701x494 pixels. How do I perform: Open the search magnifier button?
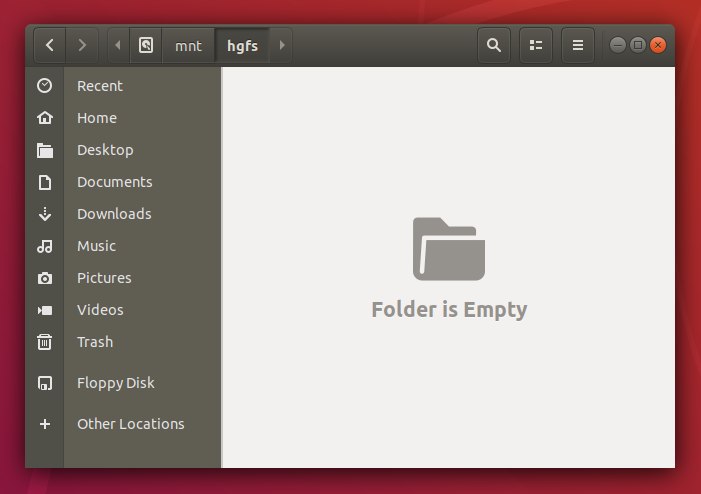[x=494, y=45]
